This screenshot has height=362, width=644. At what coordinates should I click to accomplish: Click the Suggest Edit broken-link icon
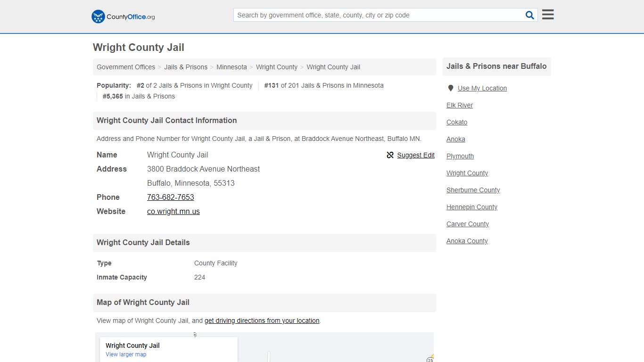[x=390, y=155]
